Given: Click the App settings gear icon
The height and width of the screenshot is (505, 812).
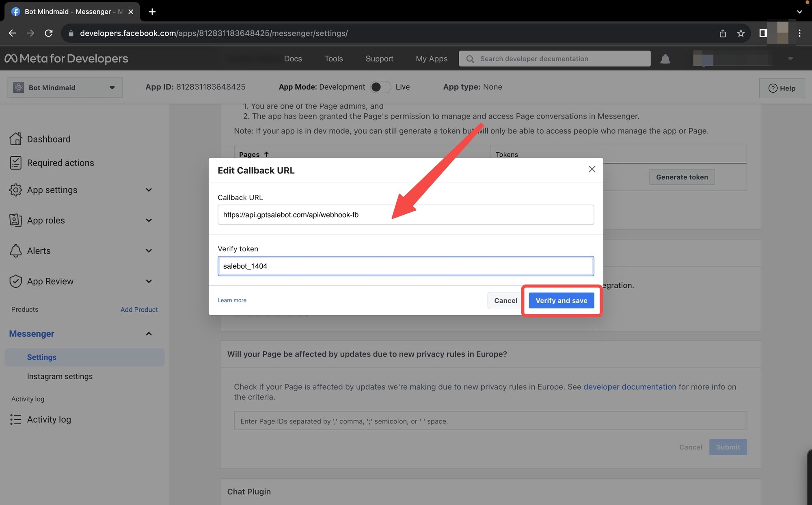Looking at the screenshot, I should pos(15,190).
